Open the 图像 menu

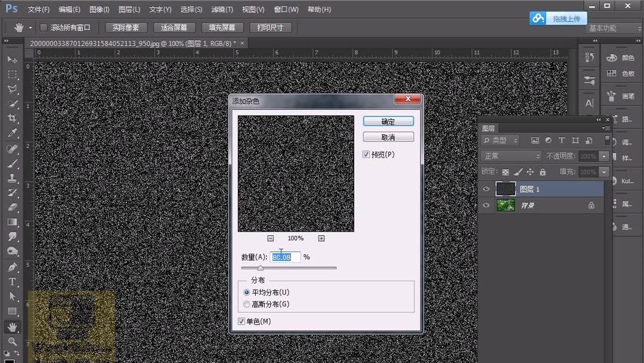coord(98,9)
